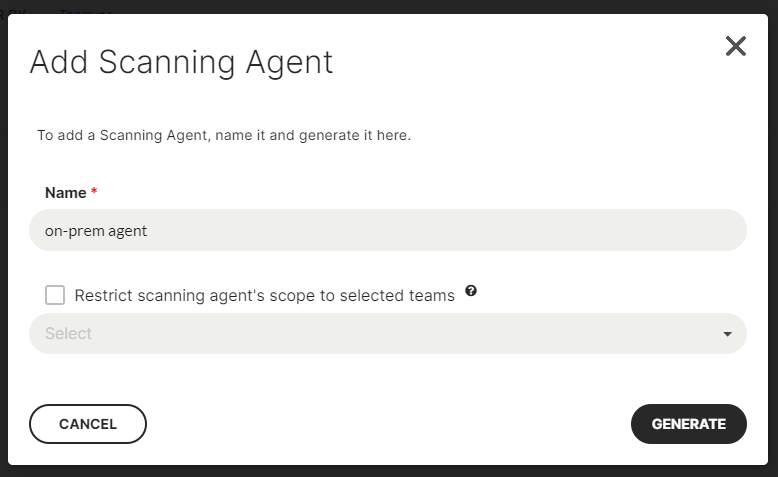Focus the Name input field
Screen dimensions: 778x477
click(388, 230)
